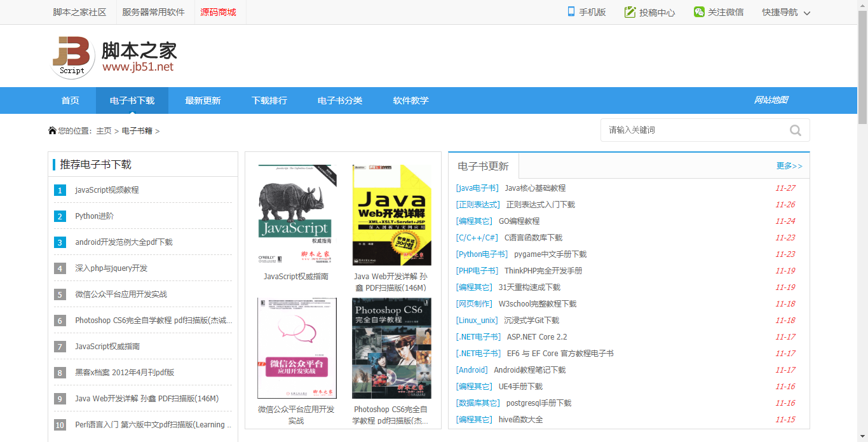Open Photoshop CS6完全自学教程 book cover
Image resolution: width=868 pixels, height=442 pixels.
tap(391, 348)
